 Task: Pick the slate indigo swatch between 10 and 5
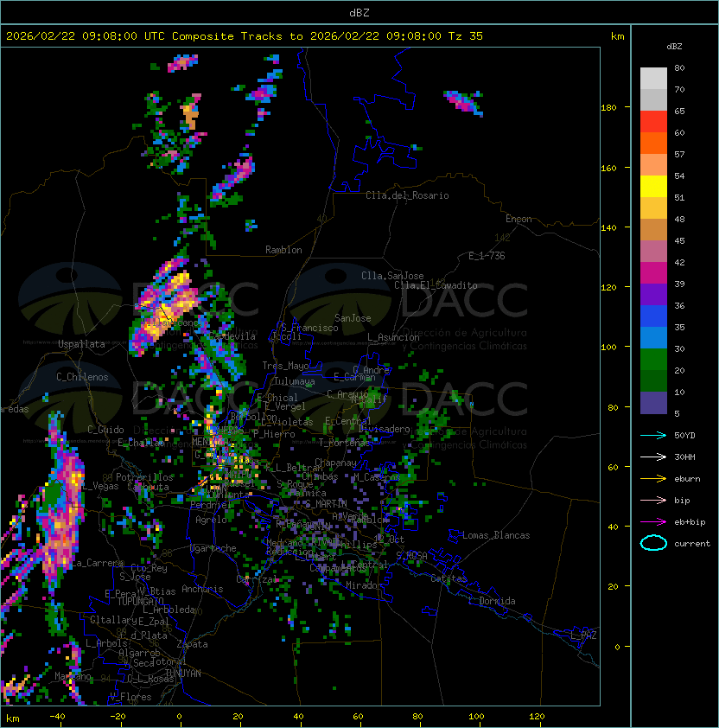(x=653, y=403)
